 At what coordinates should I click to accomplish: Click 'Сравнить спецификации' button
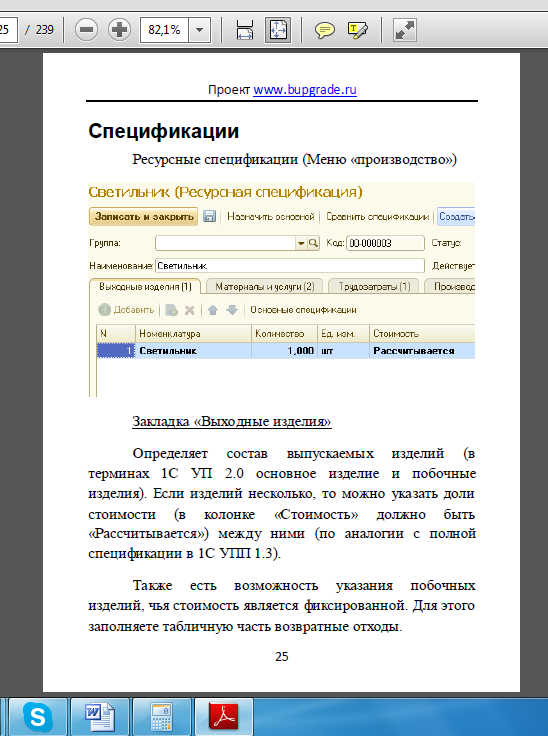pyautogui.click(x=378, y=216)
